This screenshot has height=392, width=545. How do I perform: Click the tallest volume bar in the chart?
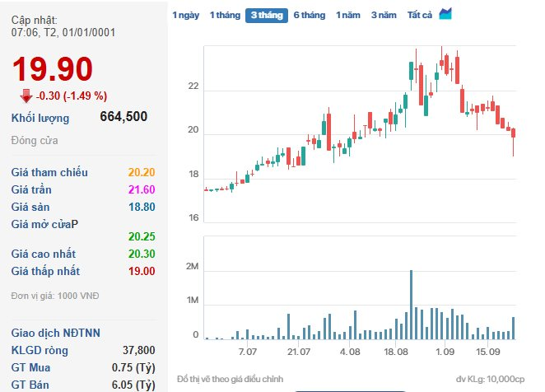(x=411, y=305)
